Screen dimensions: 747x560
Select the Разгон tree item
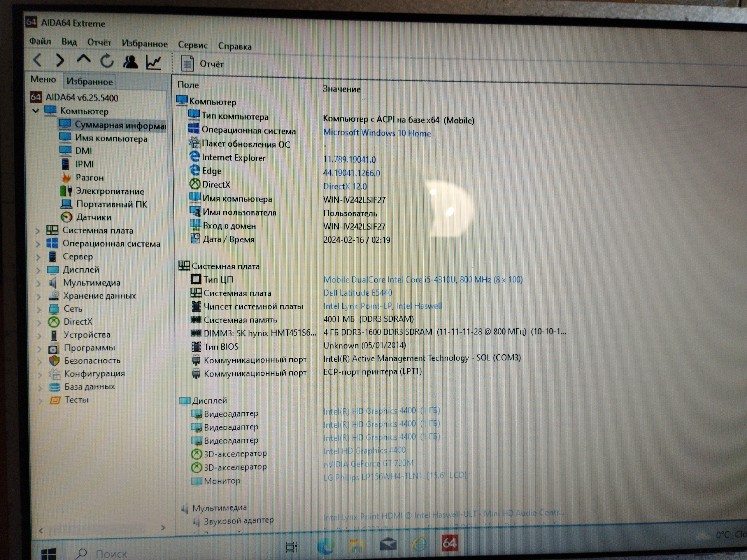(x=82, y=177)
